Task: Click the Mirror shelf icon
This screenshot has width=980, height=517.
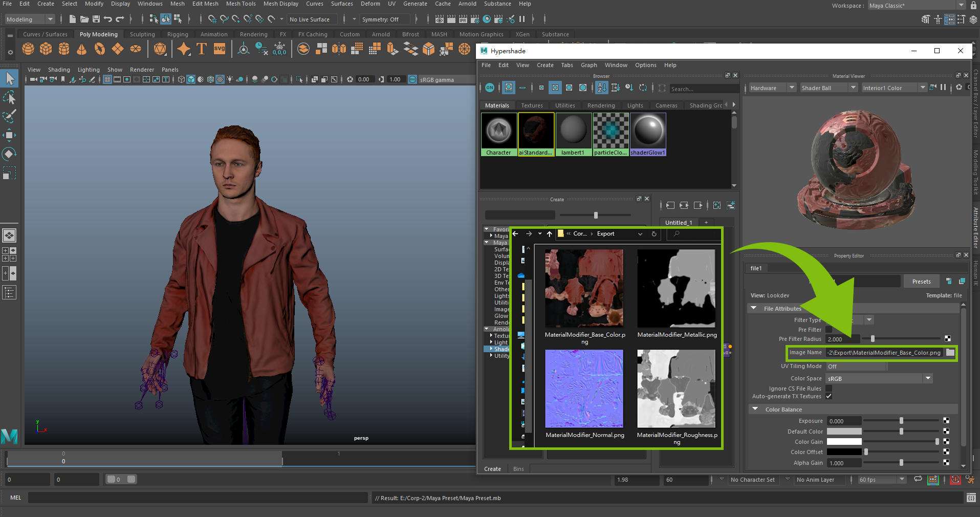Action: pos(339,49)
